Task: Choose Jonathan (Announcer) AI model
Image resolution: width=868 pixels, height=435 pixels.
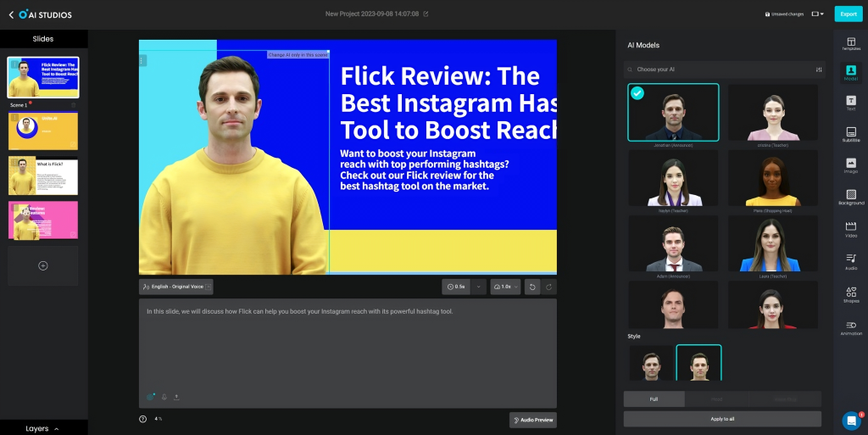Action: 673,112
